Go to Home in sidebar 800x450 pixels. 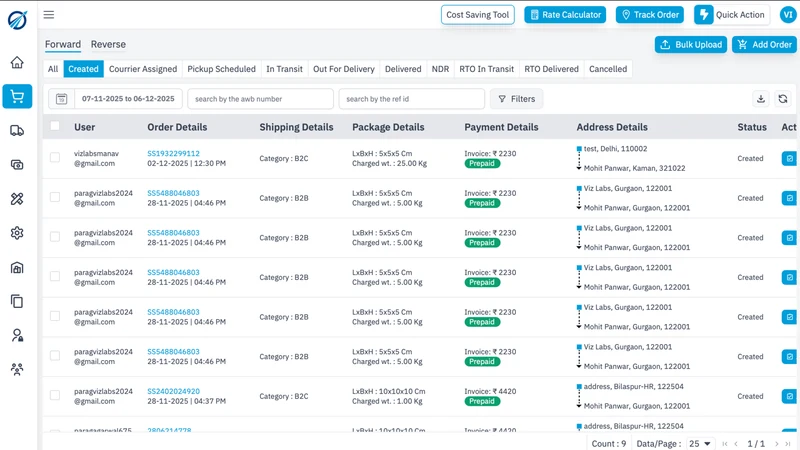pyautogui.click(x=17, y=62)
